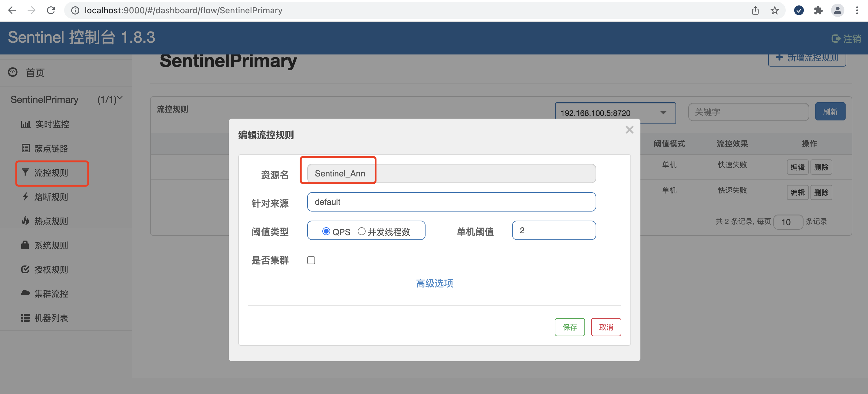Screen dimensions: 868x394
Task: Click the 簇点链路 list icon
Action: [x=26, y=148]
